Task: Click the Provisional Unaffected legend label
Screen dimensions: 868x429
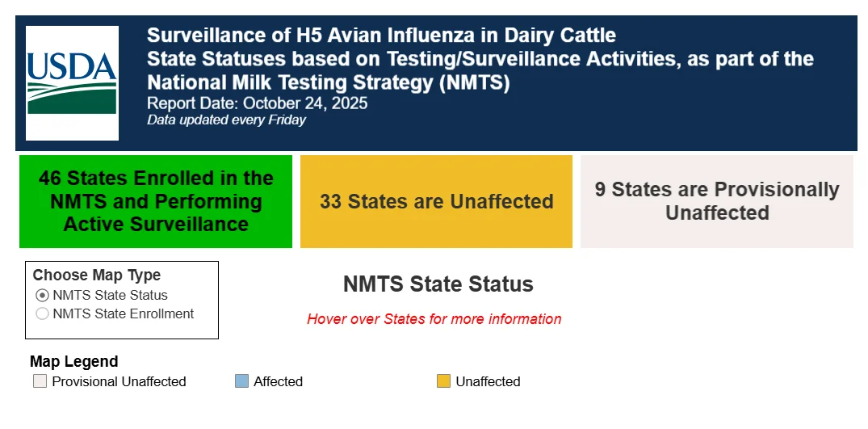Action: pos(119,381)
